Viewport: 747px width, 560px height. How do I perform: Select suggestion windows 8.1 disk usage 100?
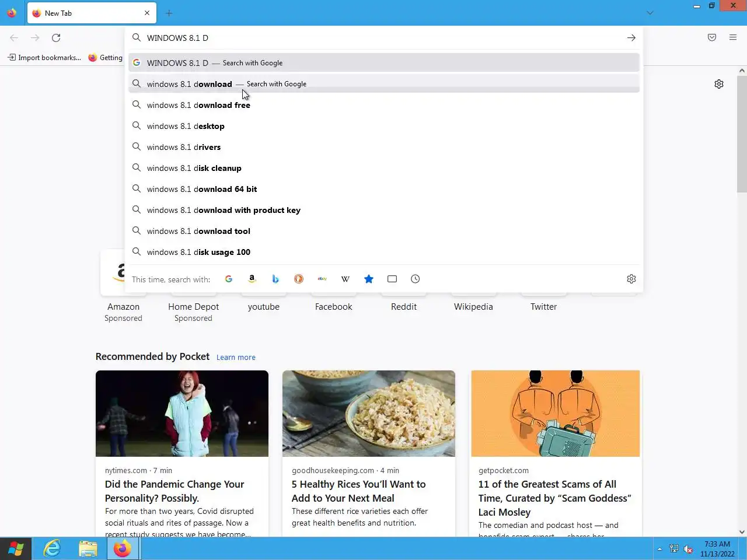point(384,252)
